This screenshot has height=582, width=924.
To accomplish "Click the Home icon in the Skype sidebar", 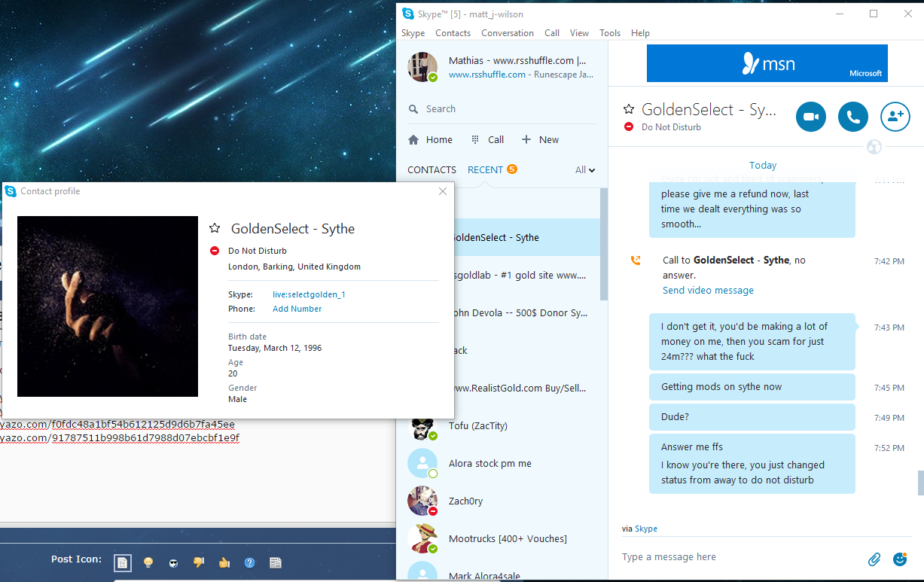I will coord(413,139).
